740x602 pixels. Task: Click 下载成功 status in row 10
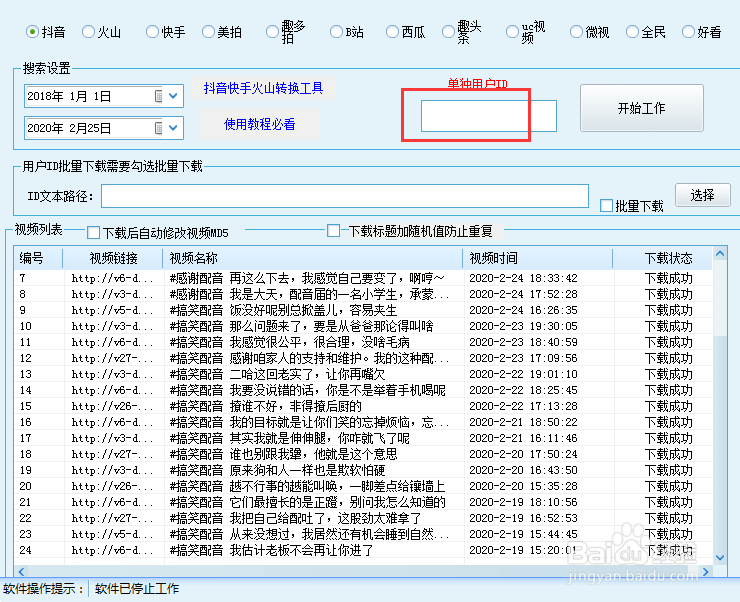(669, 326)
